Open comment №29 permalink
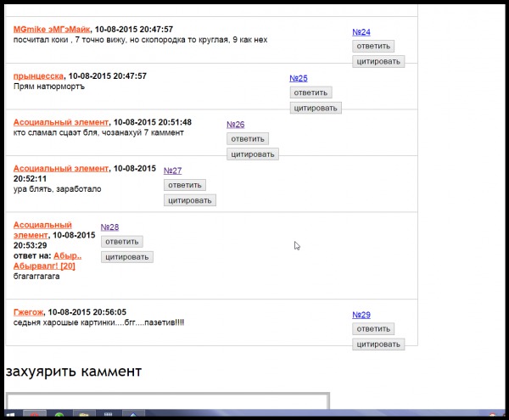 coord(361,315)
